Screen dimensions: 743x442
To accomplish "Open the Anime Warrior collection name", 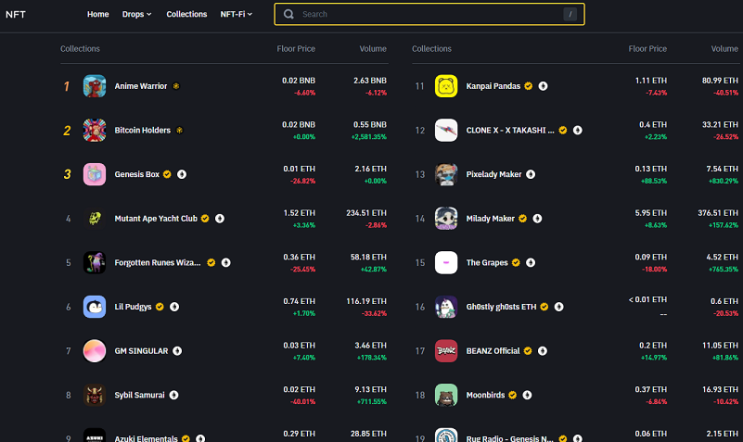I will 141,86.
